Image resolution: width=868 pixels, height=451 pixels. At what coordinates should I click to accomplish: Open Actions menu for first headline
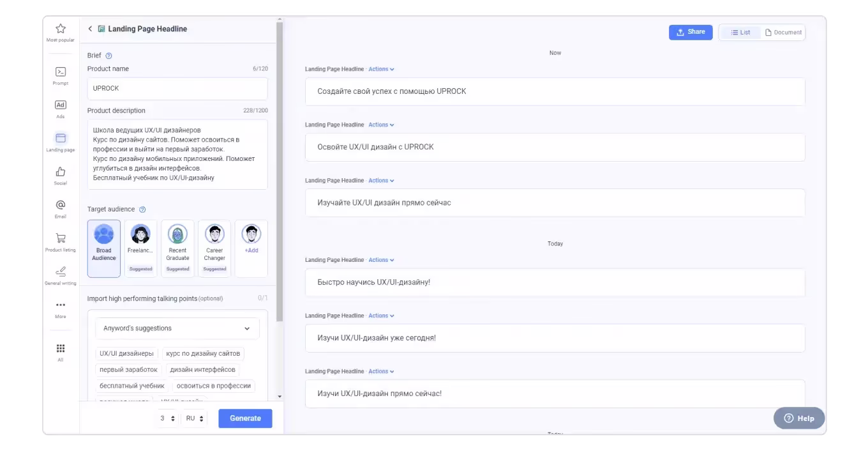pos(381,69)
